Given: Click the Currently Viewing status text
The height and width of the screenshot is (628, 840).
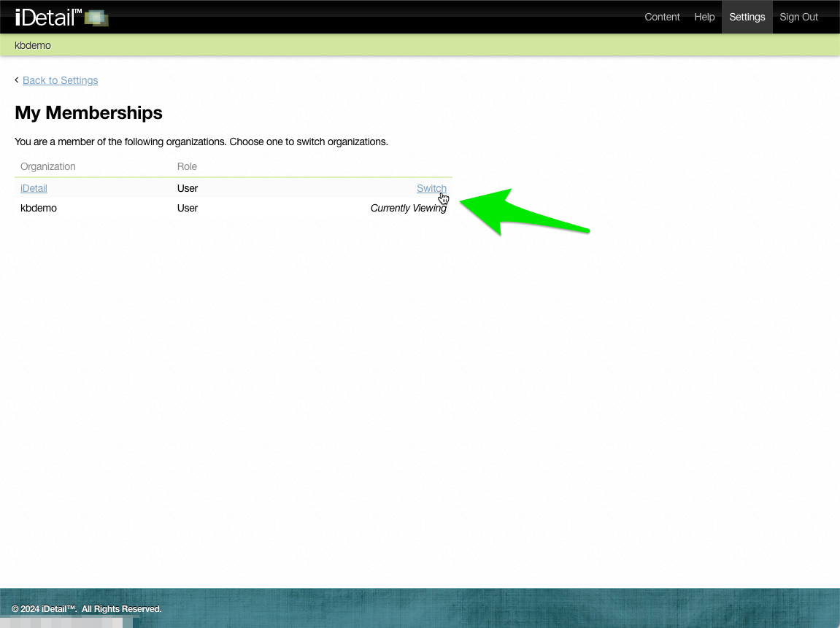Looking at the screenshot, I should (408, 209).
